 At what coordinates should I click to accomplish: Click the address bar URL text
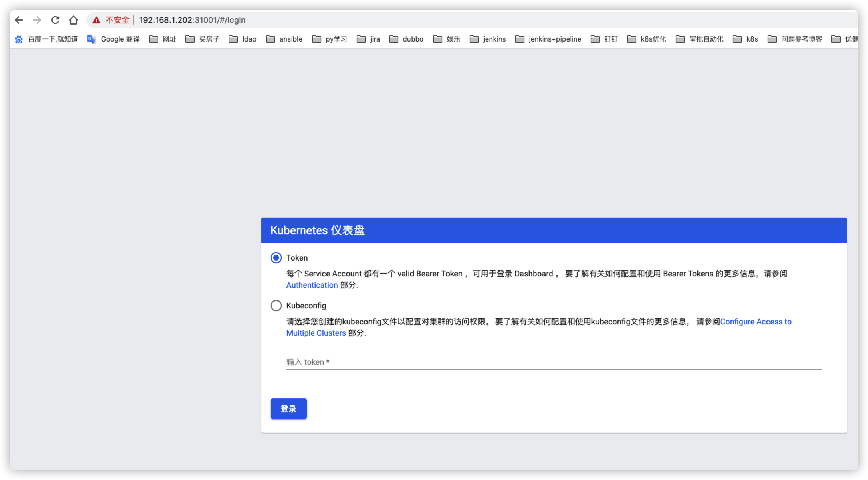[x=192, y=20]
